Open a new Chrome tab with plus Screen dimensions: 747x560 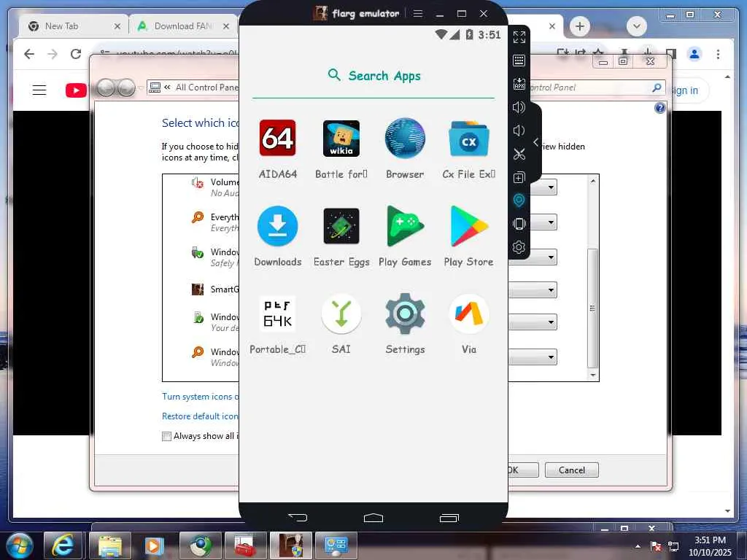pyautogui.click(x=579, y=26)
